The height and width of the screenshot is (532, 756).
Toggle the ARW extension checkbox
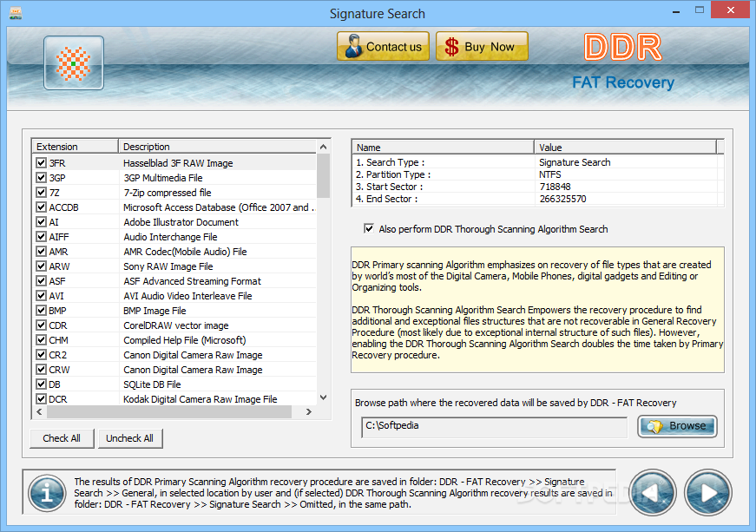coord(42,266)
